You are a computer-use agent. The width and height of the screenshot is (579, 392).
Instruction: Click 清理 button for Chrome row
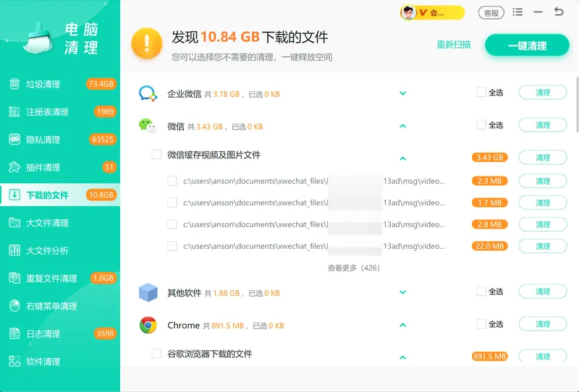pyautogui.click(x=543, y=324)
